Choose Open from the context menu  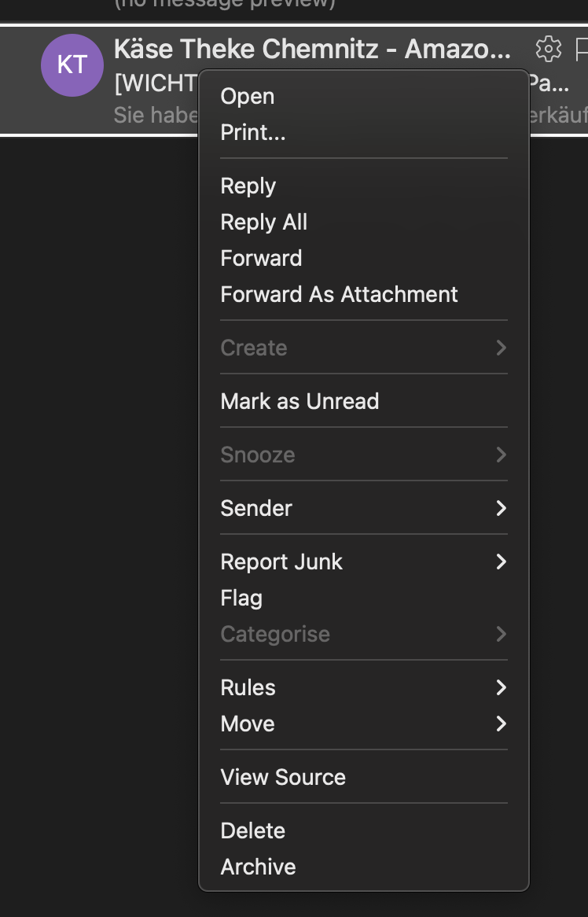point(248,97)
